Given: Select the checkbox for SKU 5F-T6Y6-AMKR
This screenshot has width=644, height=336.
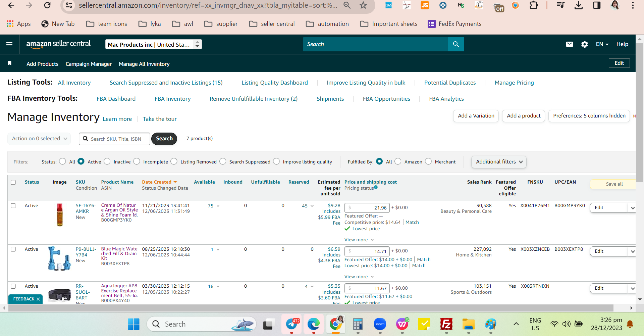Looking at the screenshot, I should (13, 206).
